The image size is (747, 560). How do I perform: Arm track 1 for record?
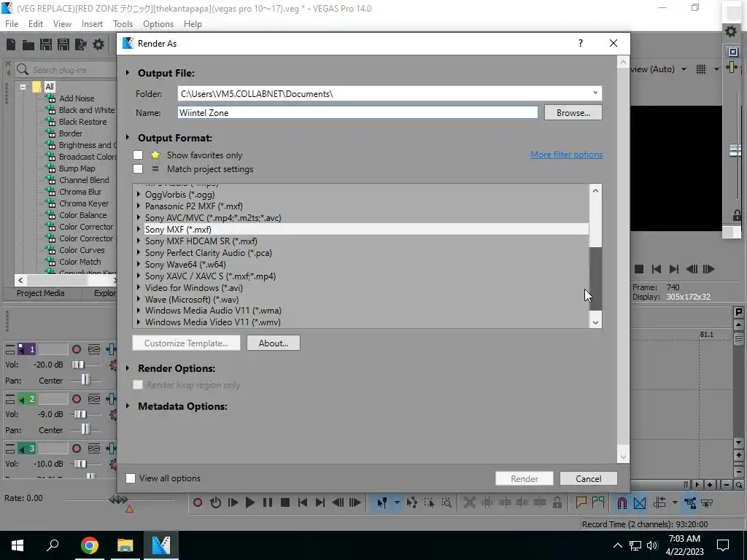[76, 349]
